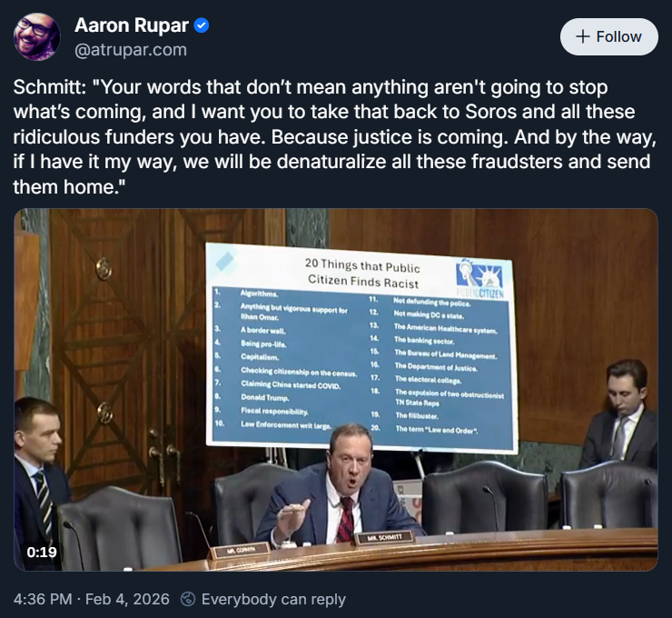Click Aaron Rupar's profile avatar
672x618 pixels.
coord(37,37)
